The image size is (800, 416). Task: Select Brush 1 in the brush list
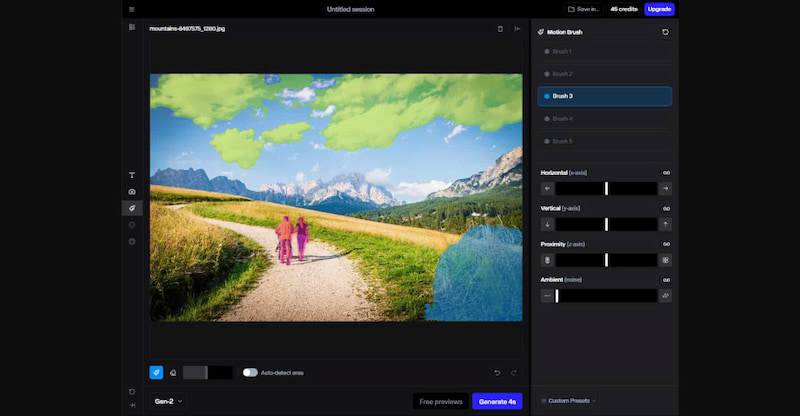click(604, 51)
